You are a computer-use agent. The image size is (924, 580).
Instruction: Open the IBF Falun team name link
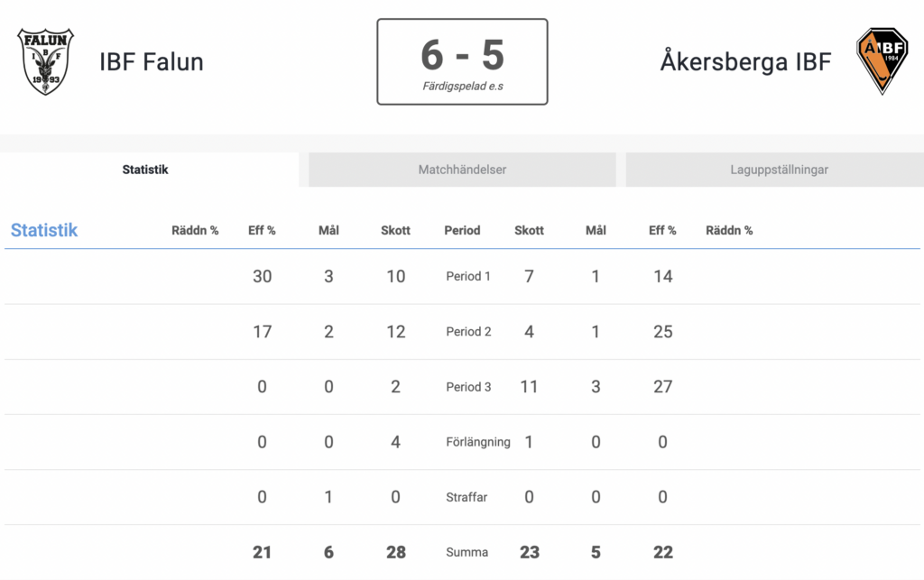pyautogui.click(x=152, y=62)
